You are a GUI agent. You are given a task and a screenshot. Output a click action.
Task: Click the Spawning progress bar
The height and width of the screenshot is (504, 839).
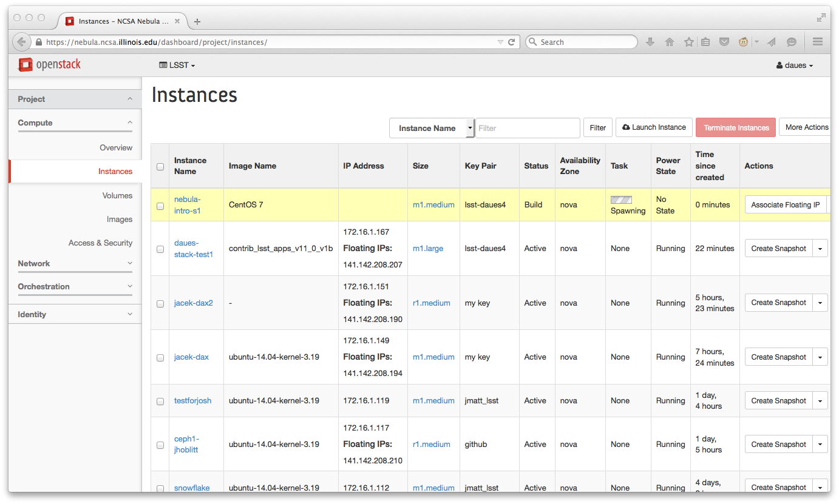click(x=621, y=200)
